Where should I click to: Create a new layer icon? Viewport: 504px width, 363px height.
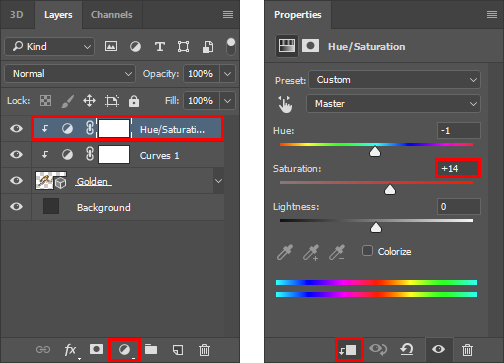178,350
